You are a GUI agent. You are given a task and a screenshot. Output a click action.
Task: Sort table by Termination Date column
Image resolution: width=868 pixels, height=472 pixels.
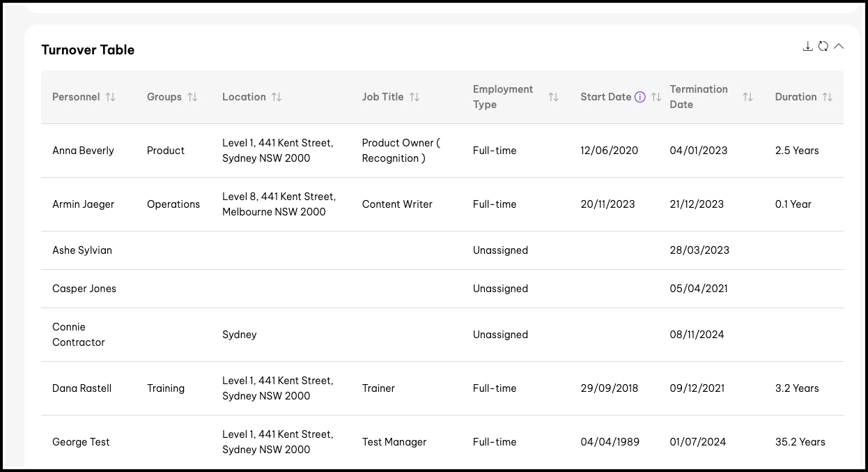747,97
